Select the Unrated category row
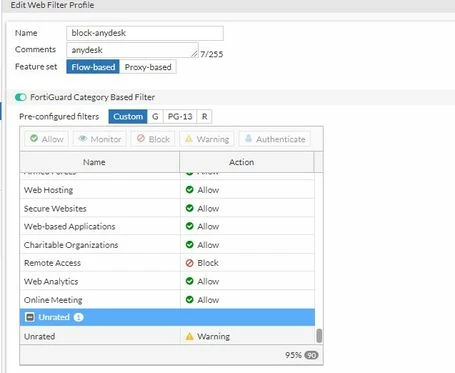The height and width of the screenshot is (373, 455). point(167,336)
